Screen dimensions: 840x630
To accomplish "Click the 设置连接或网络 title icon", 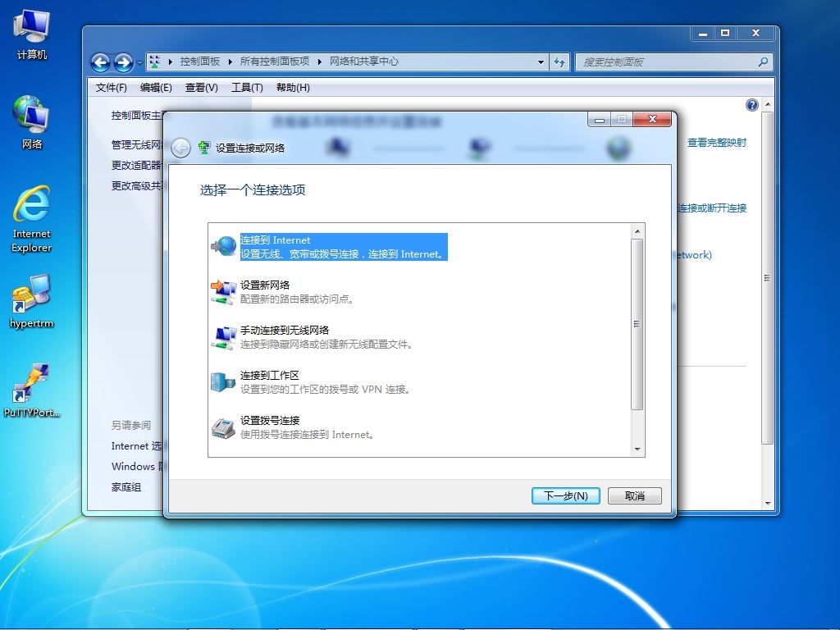I will pos(204,148).
